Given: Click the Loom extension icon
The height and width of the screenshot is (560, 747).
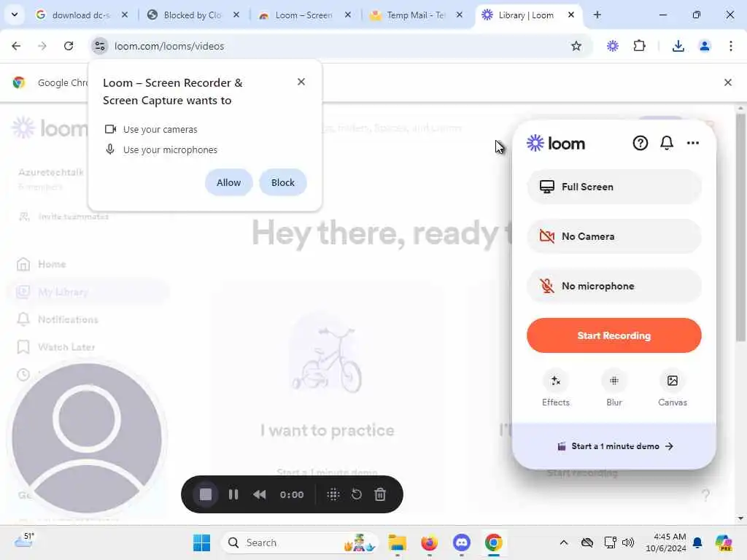Looking at the screenshot, I should (613, 46).
